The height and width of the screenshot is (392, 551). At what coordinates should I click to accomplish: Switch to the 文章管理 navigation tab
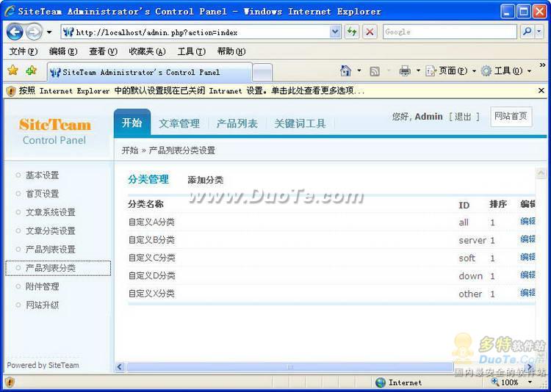tap(179, 123)
